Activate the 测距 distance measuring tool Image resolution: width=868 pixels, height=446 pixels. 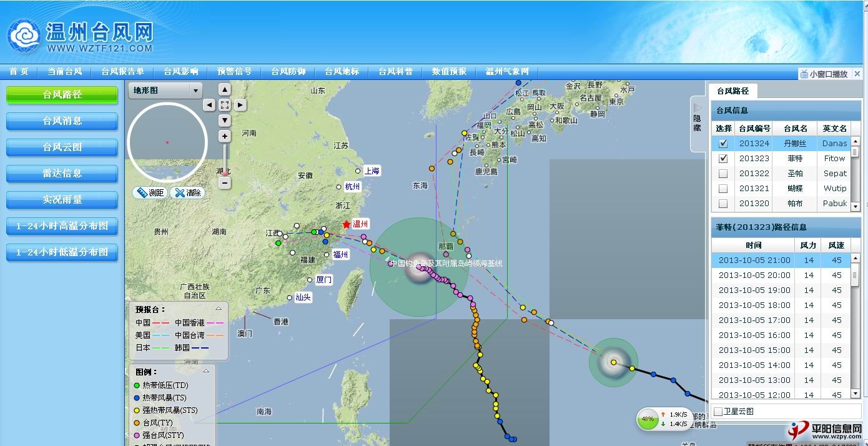[x=149, y=193]
